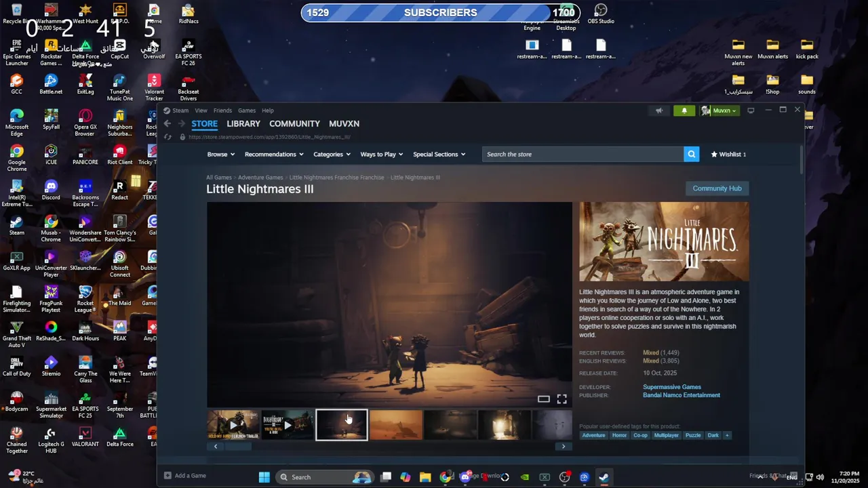Open Ways to Play dropdown

(x=381, y=155)
